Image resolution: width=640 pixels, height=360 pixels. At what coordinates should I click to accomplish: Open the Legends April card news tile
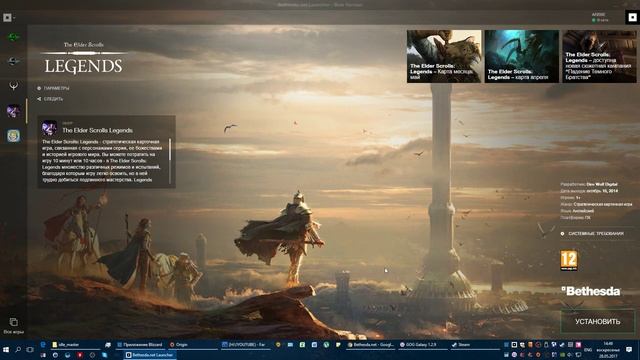522,56
